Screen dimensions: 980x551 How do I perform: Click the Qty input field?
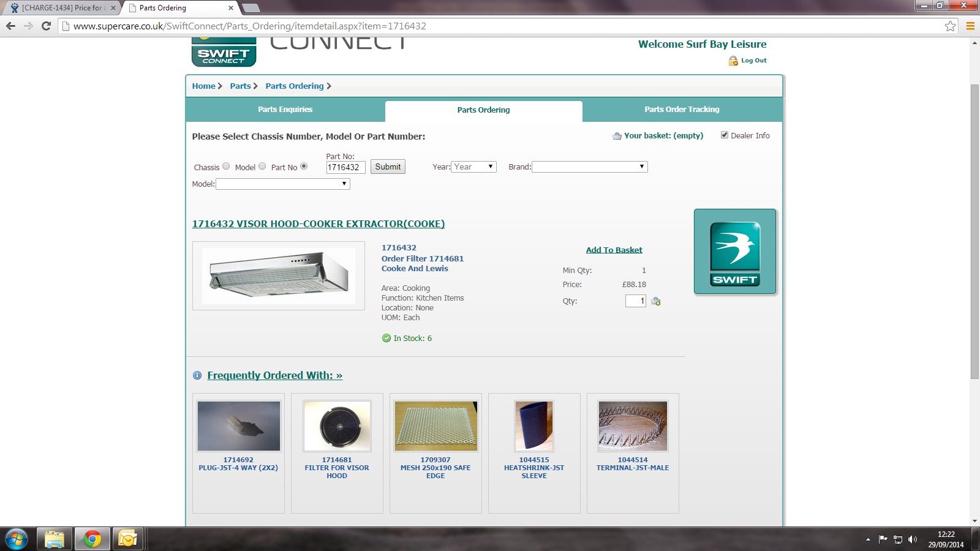(636, 301)
